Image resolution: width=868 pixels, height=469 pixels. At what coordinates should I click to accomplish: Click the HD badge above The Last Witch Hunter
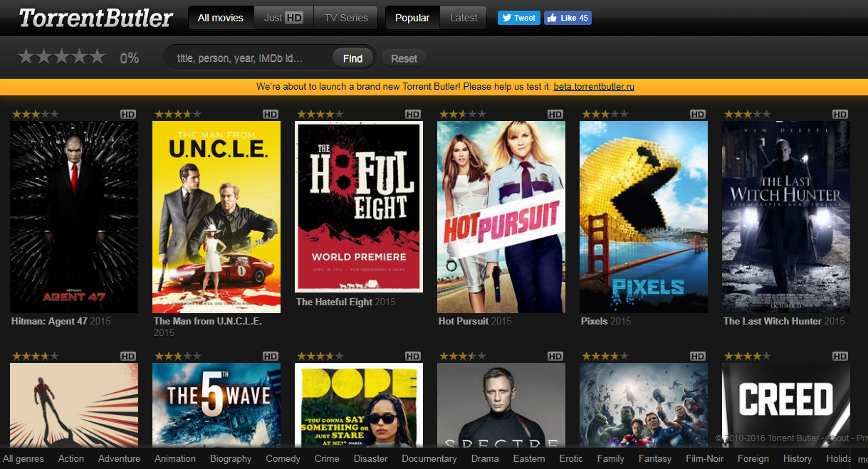840,114
